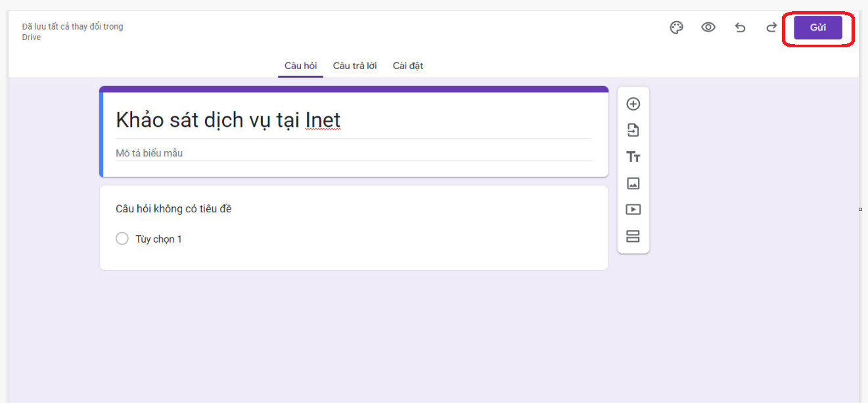The height and width of the screenshot is (403, 868).
Task: Open the Câu trả lời tab
Action: (x=355, y=66)
